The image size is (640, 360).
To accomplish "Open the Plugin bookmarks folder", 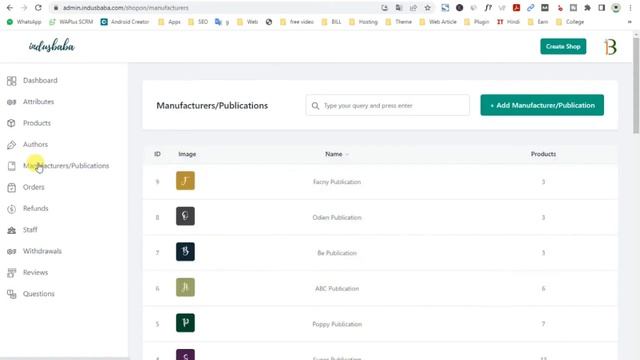I will pyautogui.click(x=476, y=22).
